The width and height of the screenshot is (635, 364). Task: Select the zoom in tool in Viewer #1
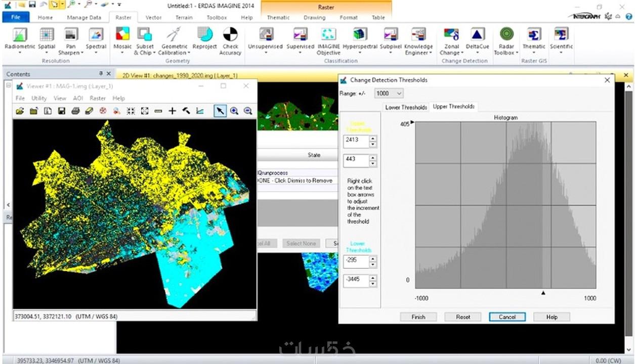point(234,111)
